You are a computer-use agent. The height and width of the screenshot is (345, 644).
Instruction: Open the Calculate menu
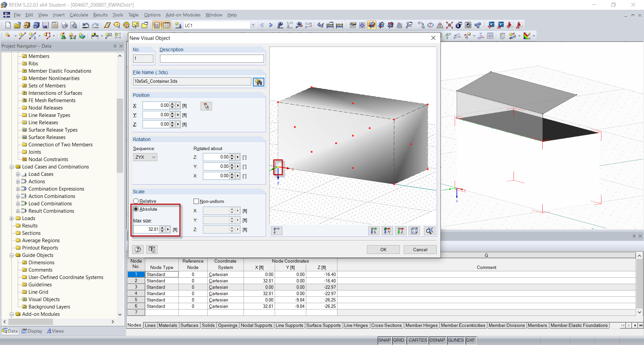[x=78, y=15]
